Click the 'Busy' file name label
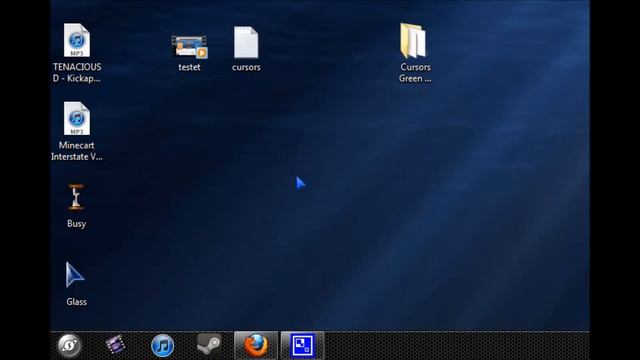Image resolution: width=640 pixels, height=360 pixels. coord(76,224)
